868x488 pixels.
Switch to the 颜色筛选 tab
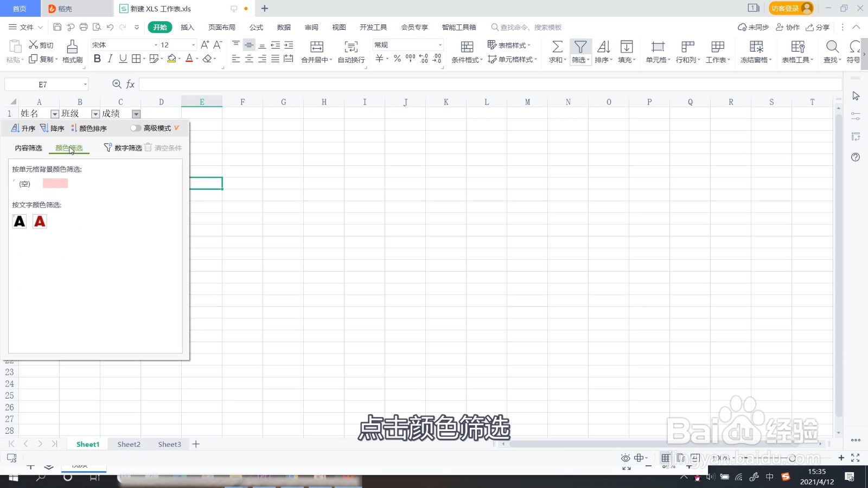(x=69, y=148)
